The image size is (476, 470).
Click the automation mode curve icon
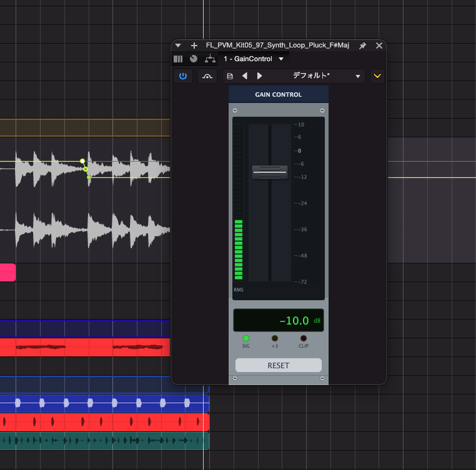(207, 76)
